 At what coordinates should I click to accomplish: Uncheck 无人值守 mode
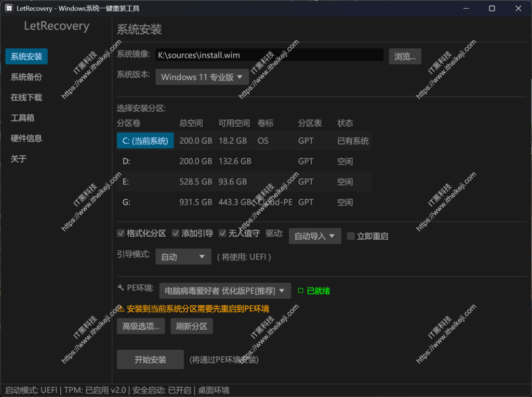tap(222, 233)
